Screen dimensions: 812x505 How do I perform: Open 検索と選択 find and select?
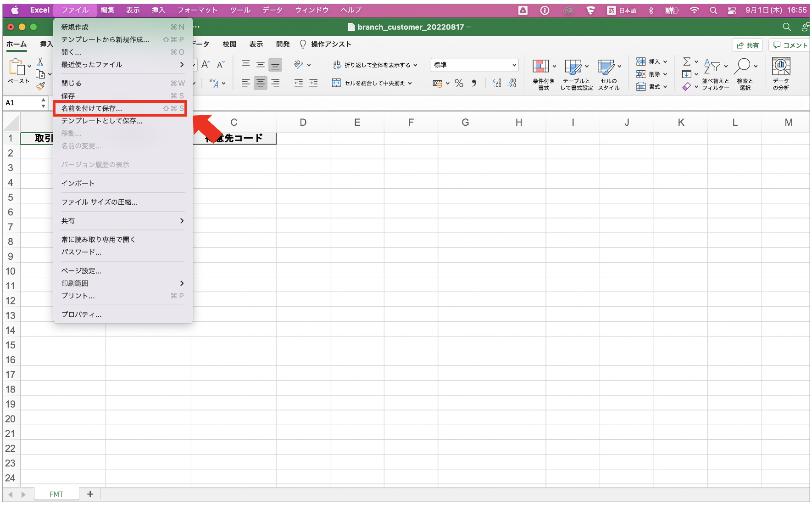pyautogui.click(x=745, y=74)
